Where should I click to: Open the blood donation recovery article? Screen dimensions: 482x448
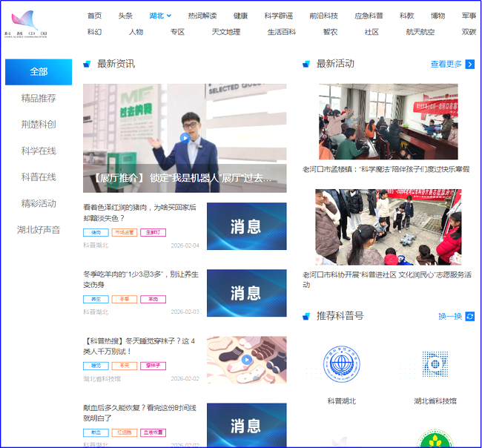[139, 413]
